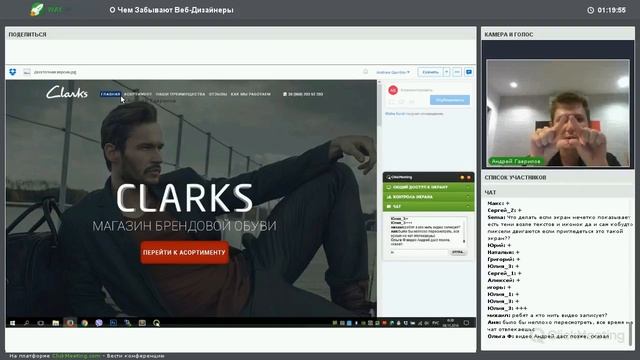Open the three-dots more options button
Image resolution: width=640 pixels, height=360 pixels.
(x=457, y=72)
